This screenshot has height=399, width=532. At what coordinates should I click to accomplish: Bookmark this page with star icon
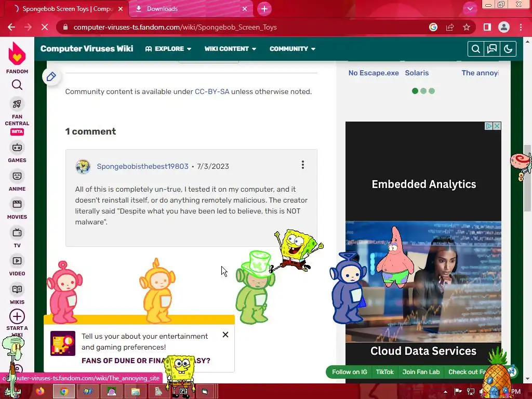467,27
